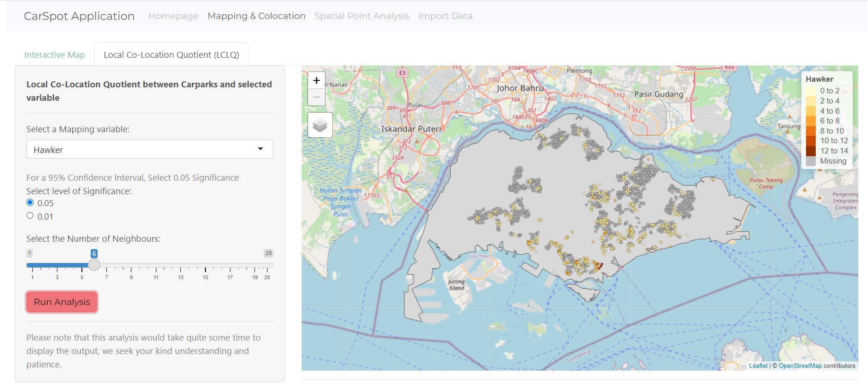Click the '0 to 2' legend swatch
This screenshot has width=868, height=384.
pyautogui.click(x=811, y=91)
